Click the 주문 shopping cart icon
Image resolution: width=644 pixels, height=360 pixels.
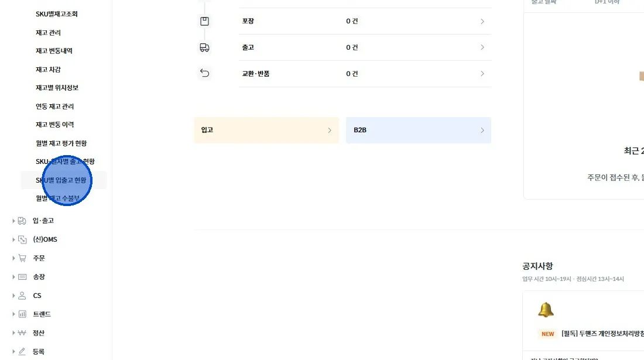pyautogui.click(x=22, y=258)
